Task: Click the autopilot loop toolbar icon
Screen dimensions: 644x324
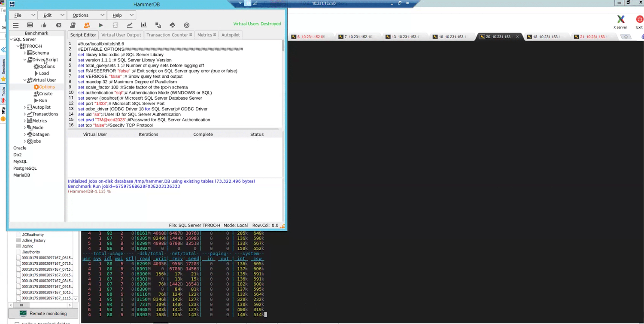Action: click(x=115, y=25)
